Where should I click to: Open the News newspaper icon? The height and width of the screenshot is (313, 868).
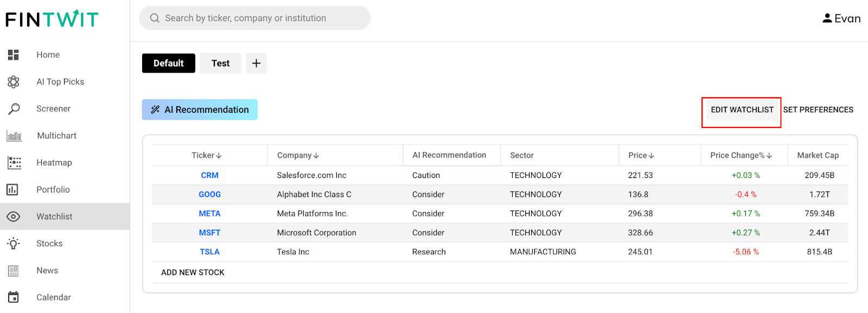(14, 271)
